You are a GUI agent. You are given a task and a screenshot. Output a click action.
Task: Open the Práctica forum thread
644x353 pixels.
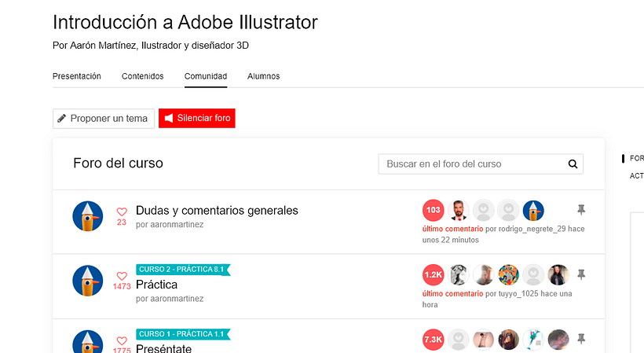pos(157,285)
